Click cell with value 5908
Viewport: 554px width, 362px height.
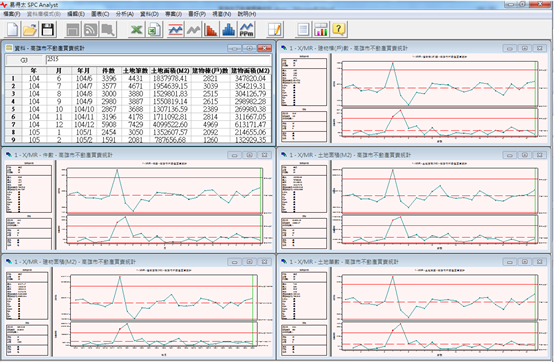(x=109, y=125)
